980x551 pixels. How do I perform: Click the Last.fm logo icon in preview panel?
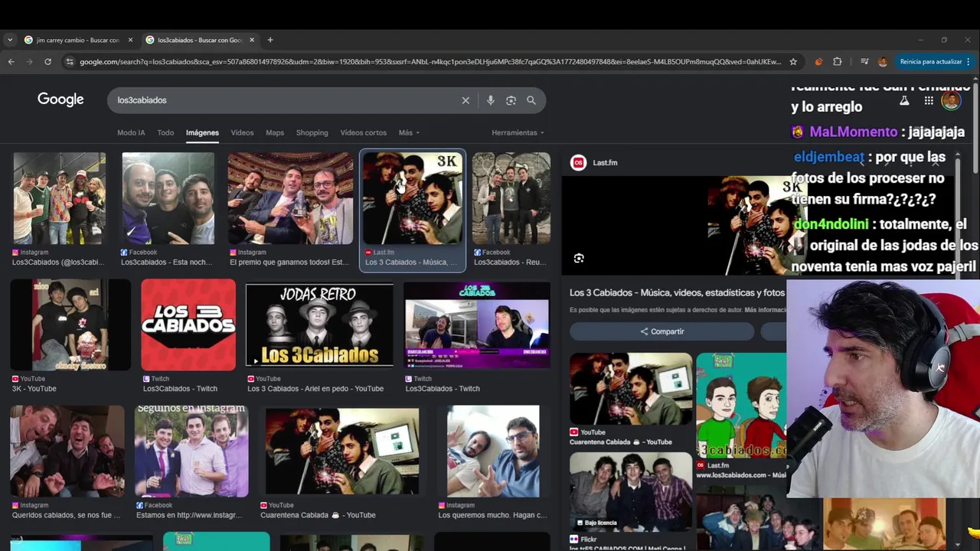tap(579, 162)
